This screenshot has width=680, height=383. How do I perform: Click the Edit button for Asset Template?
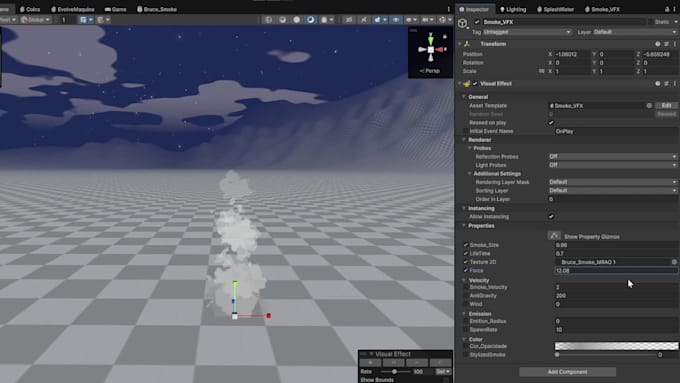coord(666,105)
